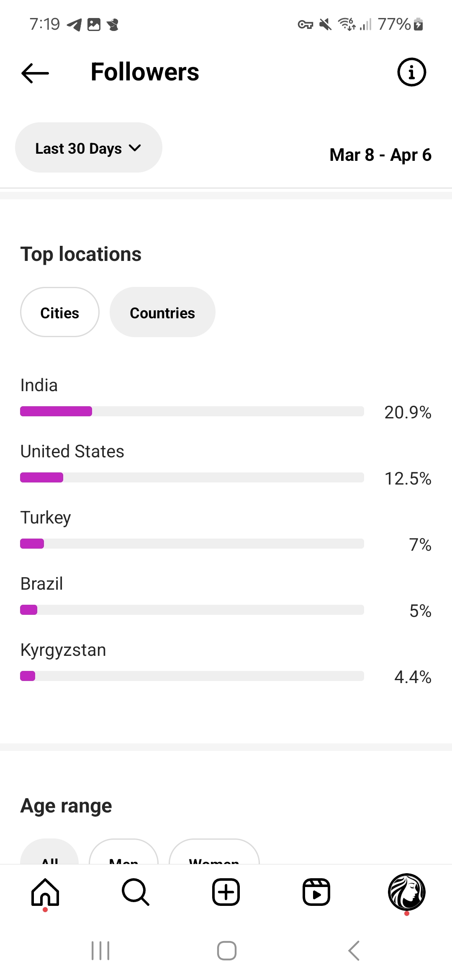Image resolution: width=452 pixels, height=980 pixels.
Task: Tap the Mar 8 - Apr 6 date range
Action: tap(380, 155)
